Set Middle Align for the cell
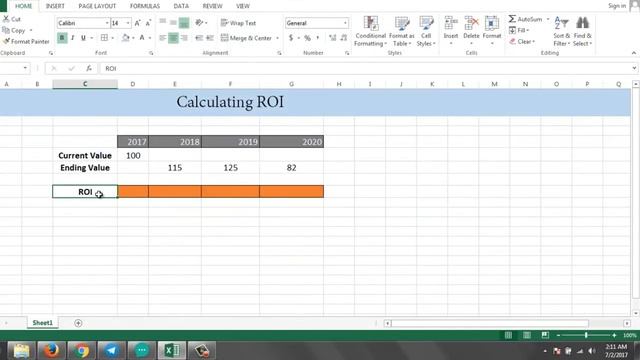The image size is (640, 360). tap(173, 23)
